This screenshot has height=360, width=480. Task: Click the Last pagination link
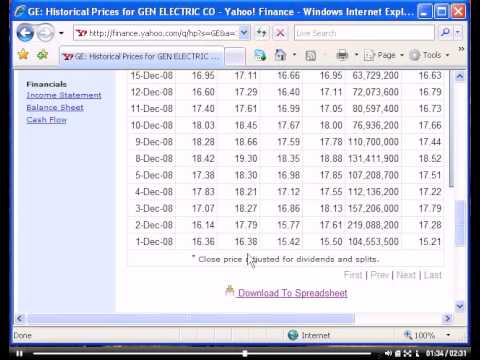(x=432, y=275)
